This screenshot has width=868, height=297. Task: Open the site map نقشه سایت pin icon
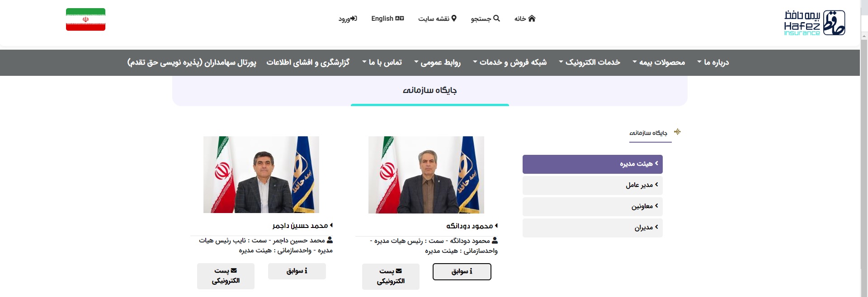coord(454,19)
